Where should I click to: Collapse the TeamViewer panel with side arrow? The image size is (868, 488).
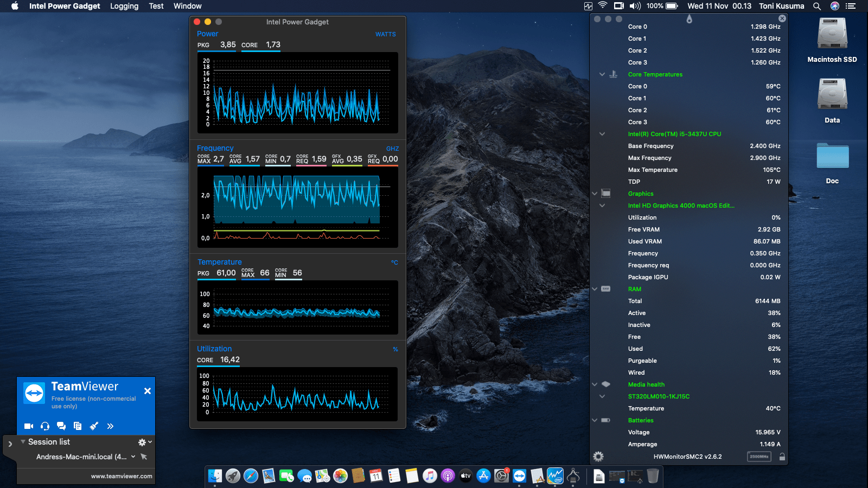point(10,444)
